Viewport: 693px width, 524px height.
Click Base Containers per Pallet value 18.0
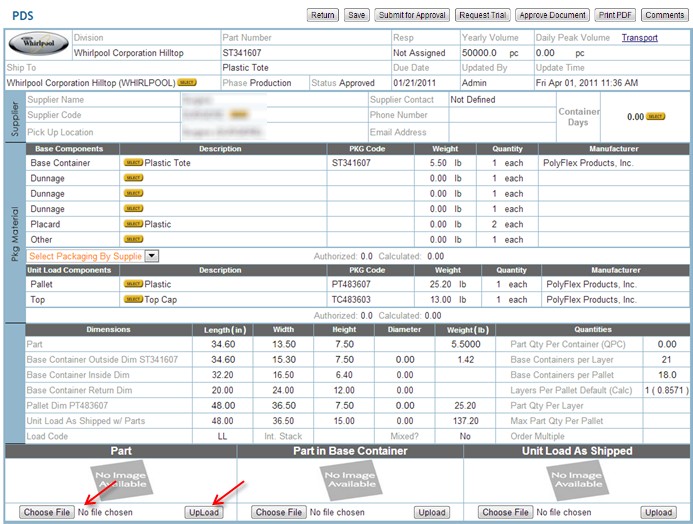click(667, 375)
